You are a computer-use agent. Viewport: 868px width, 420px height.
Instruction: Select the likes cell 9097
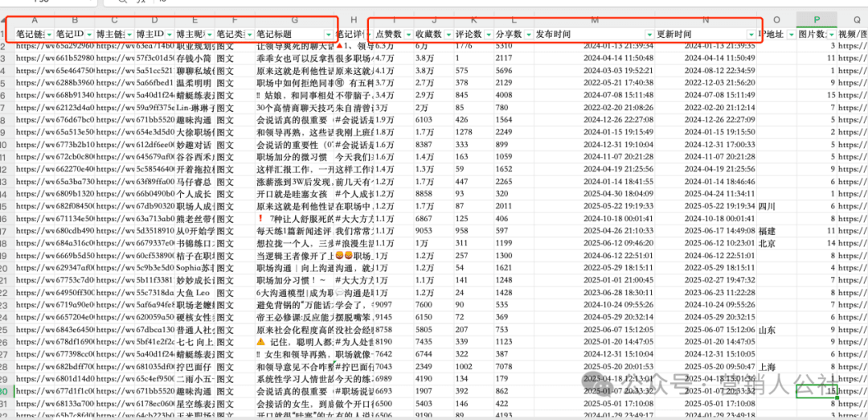point(394,305)
